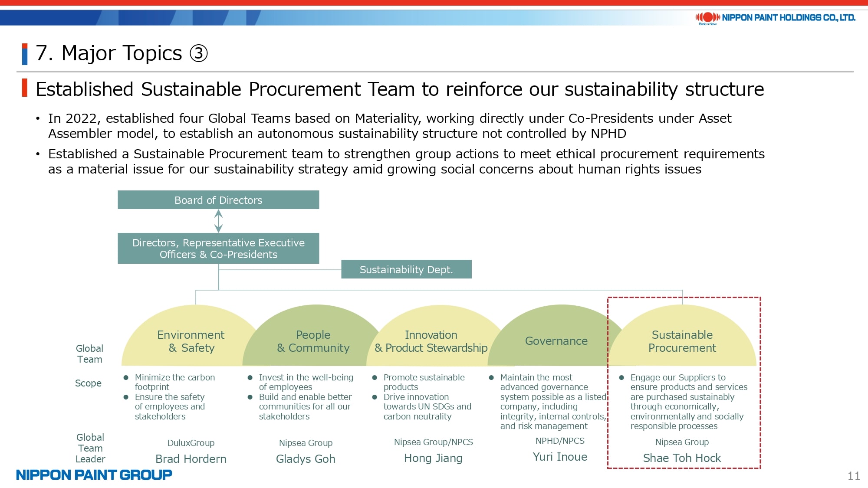868x488 pixels.
Task: Click the Nippon Paint Holdings logo
Action: click(x=775, y=18)
